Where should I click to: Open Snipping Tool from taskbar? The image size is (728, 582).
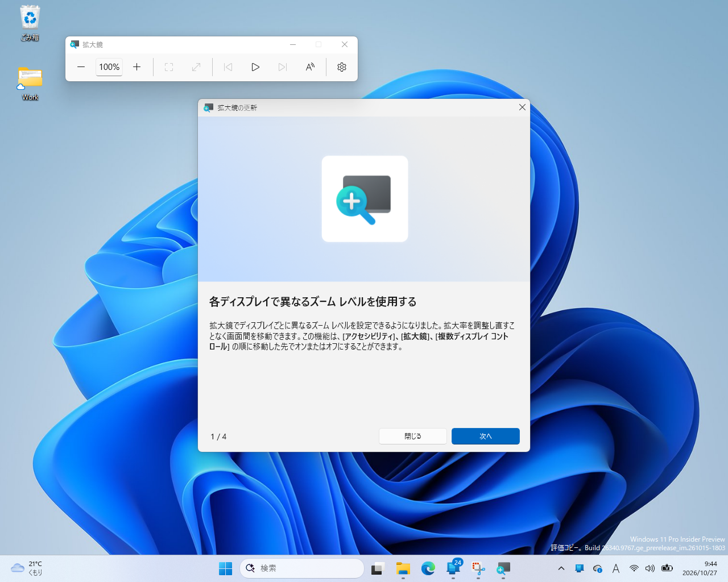[478, 568]
